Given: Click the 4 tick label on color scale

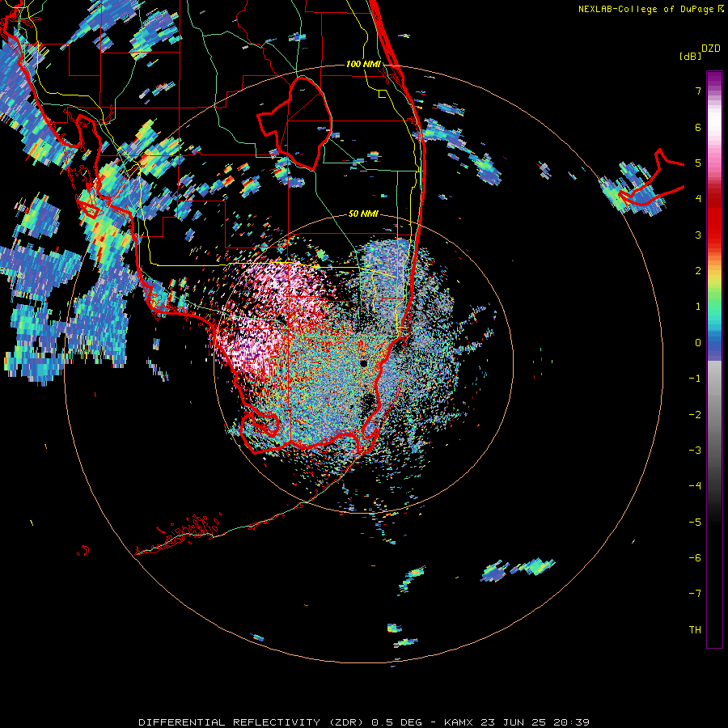Looking at the screenshot, I should tap(698, 199).
